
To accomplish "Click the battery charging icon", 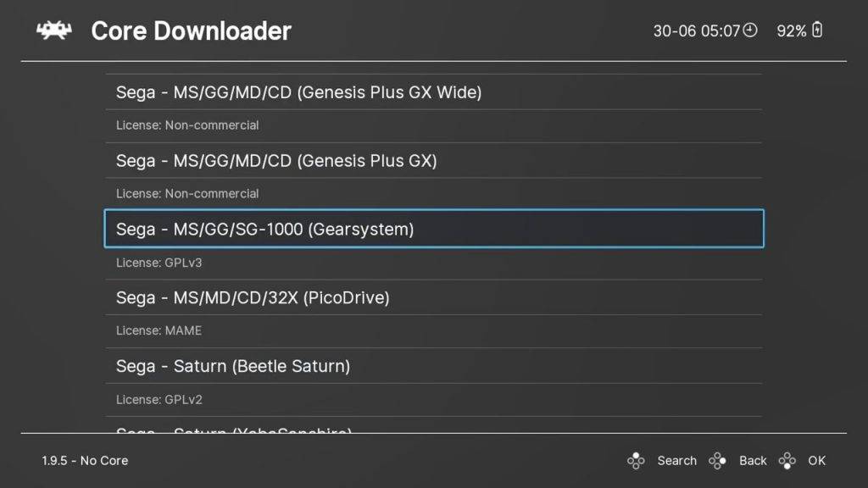I will click(x=817, y=30).
